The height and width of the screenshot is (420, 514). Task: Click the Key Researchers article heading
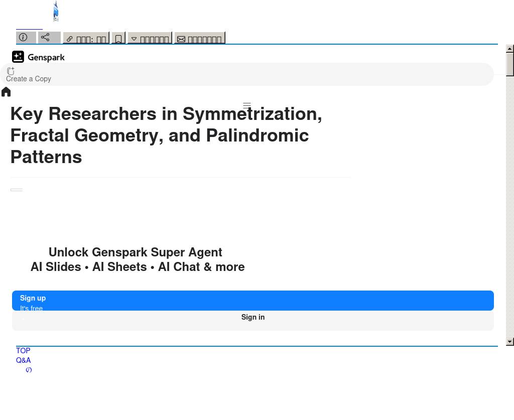166,135
